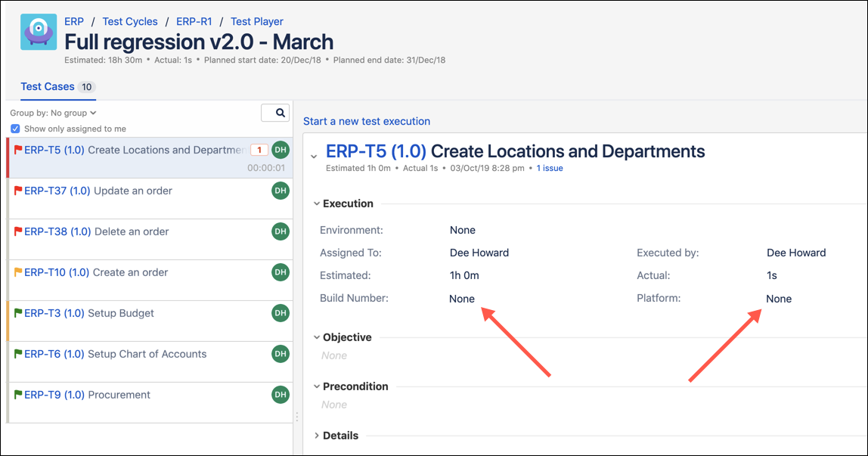Open the 1 issue link
Screen dimensions: 868x456
point(550,168)
